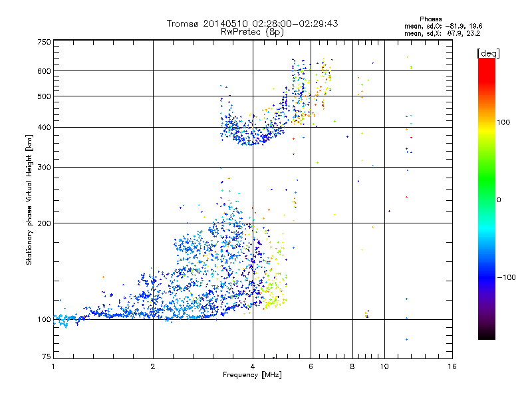Click the x-axis tick label '16'
This screenshot has height=399, width=532.
click(x=452, y=366)
